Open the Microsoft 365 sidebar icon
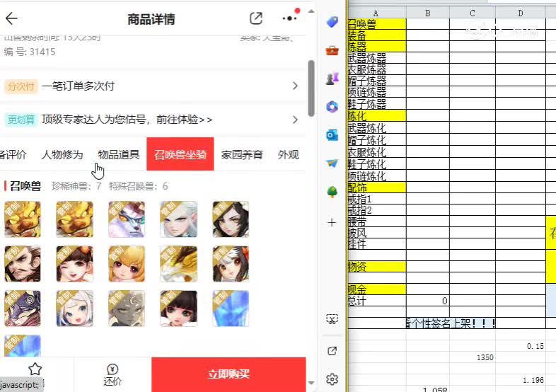Image resolution: width=556 pixels, height=392 pixels. pos(332,107)
